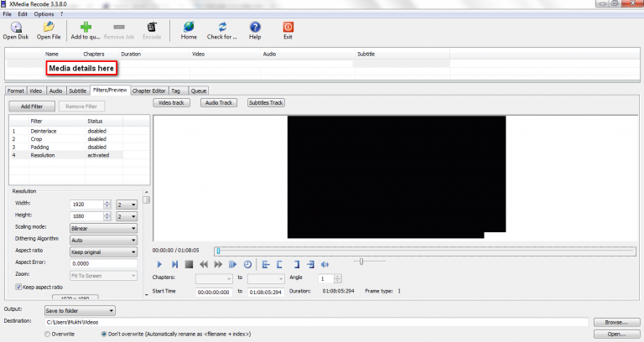Open the Height multiple dropdown
The height and width of the screenshot is (342, 644).
tap(127, 216)
